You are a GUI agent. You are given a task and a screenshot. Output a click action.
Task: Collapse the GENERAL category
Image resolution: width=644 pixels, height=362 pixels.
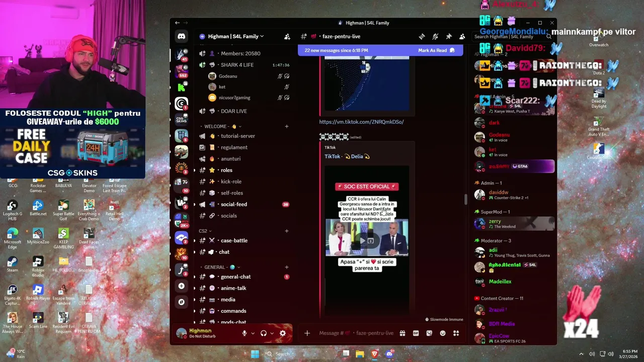(222, 267)
